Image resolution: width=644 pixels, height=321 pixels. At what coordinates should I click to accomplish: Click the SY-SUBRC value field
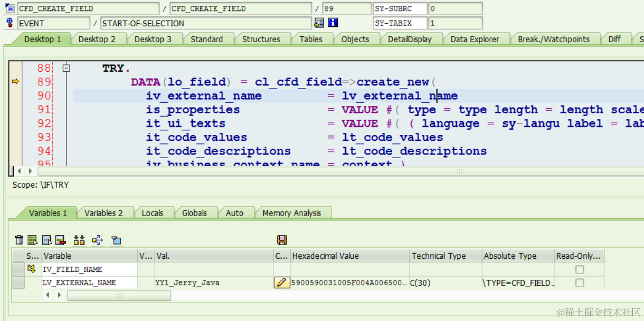456,8
